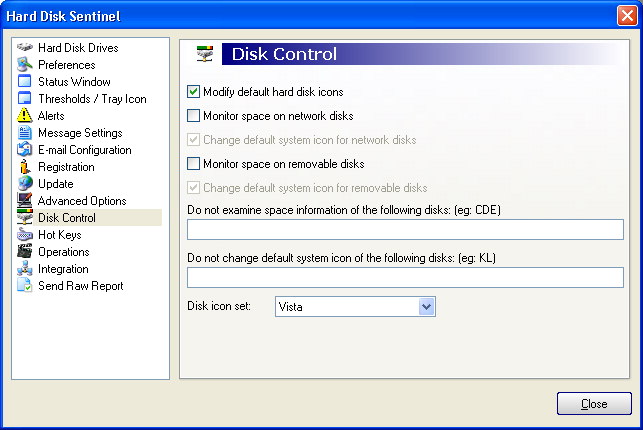Click the E-mail Configuration icon

(x=25, y=150)
